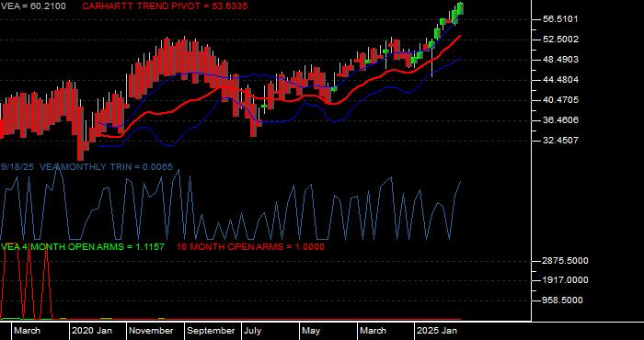Image resolution: width=644 pixels, height=340 pixels.
Task: Click the 56.5101 price axis value
Action: (560, 19)
